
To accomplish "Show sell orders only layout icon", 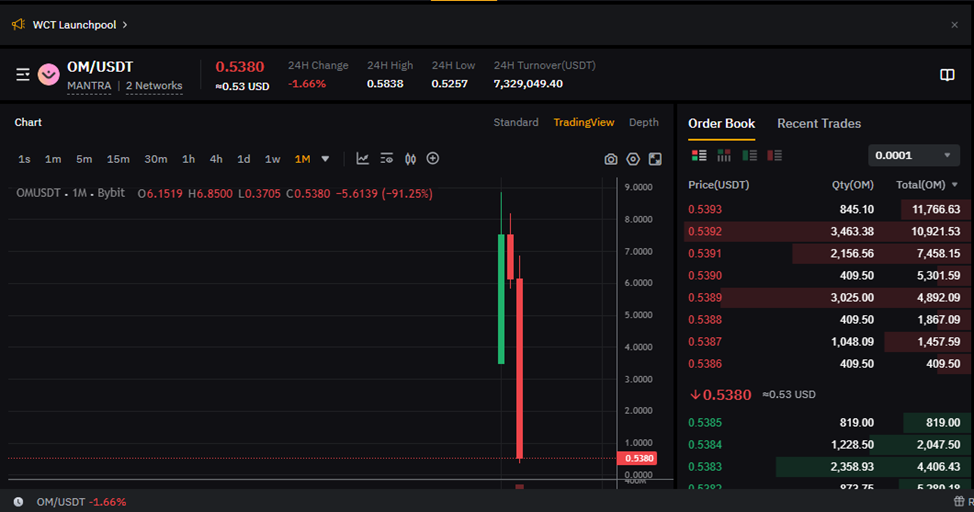I will point(774,155).
